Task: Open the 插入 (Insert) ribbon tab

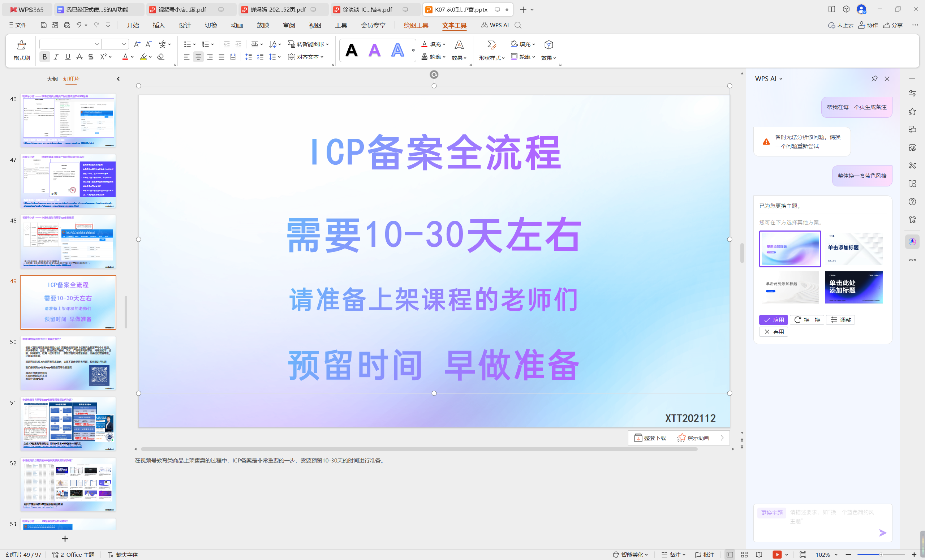Action: [158, 25]
